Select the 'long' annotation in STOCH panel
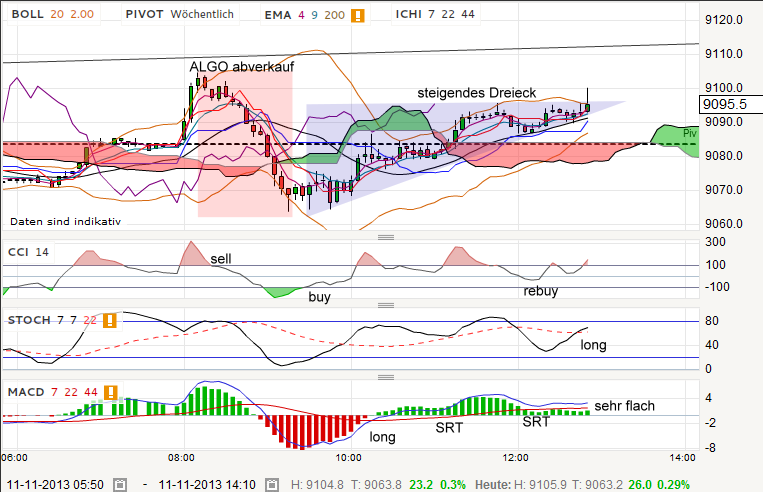 click(593, 345)
